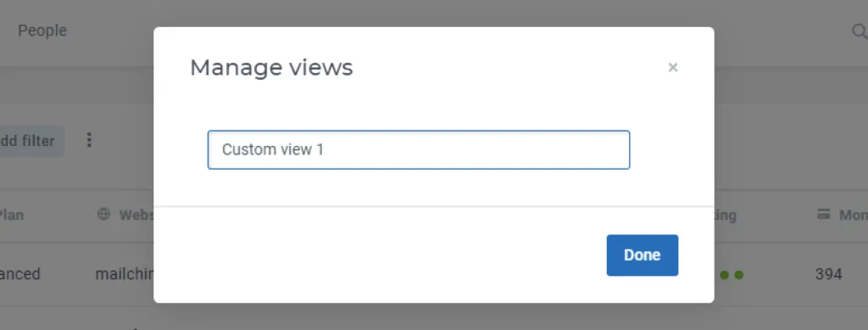The height and width of the screenshot is (330, 868).
Task: Select the mailchimp website cell
Action: pyautogui.click(x=124, y=273)
